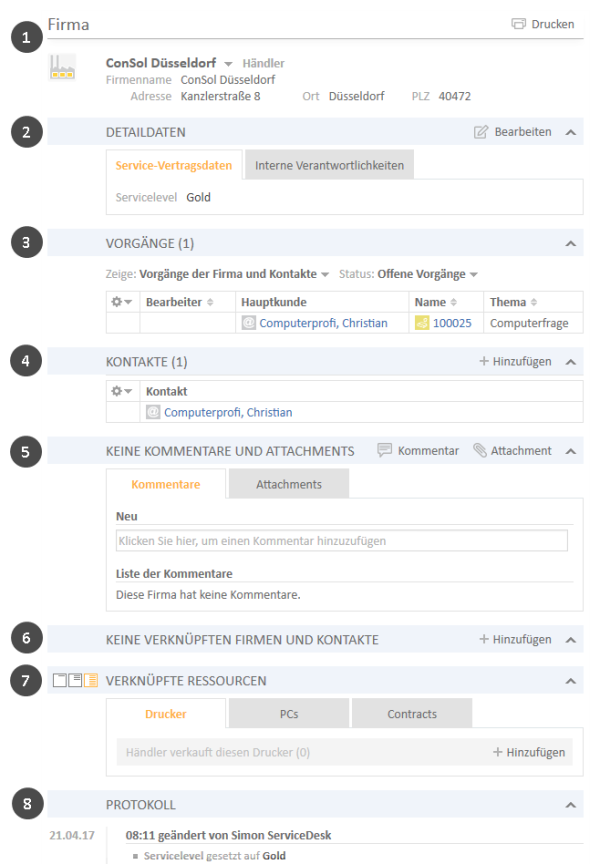Click the company factory icon
Screen dimensions: 600x864
(62, 67)
